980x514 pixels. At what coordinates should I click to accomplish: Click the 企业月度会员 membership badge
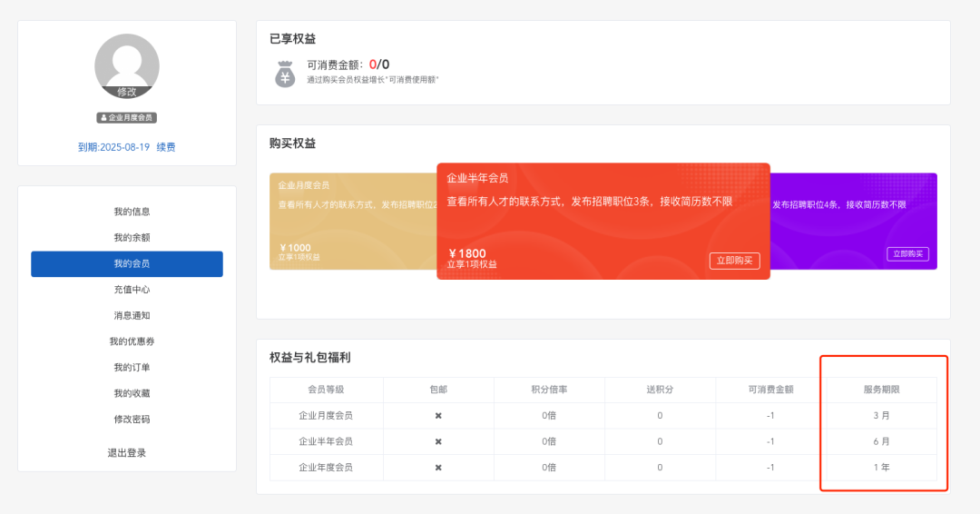(x=127, y=118)
